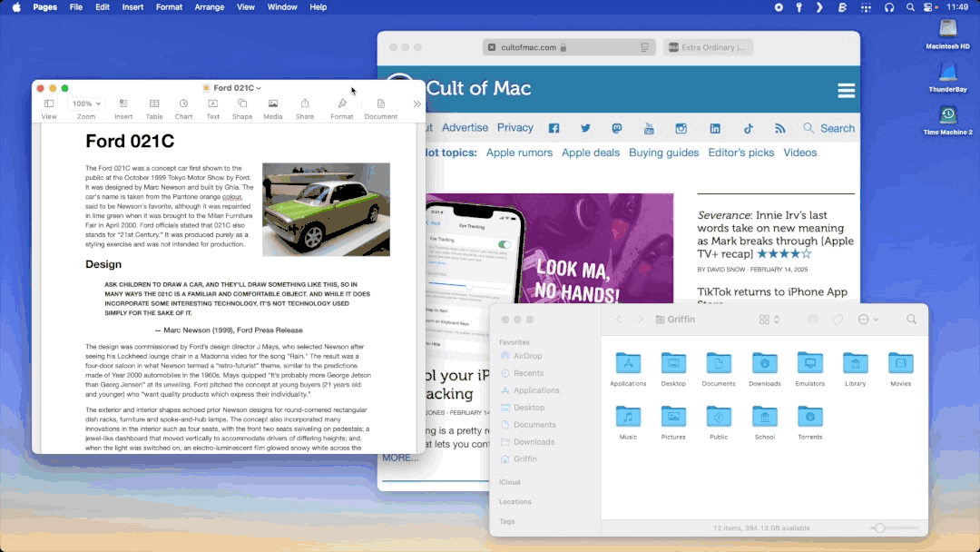Open Cult of Mac Twitter icon
This screenshot has height=552, width=980.
585,128
